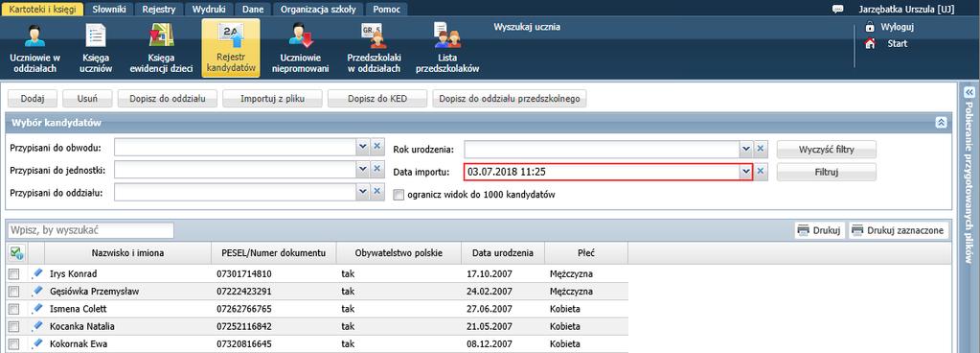The width and height of the screenshot is (980, 353).
Task: Click Dopisz do oddziału przedszkolnego button
Action: (x=510, y=99)
